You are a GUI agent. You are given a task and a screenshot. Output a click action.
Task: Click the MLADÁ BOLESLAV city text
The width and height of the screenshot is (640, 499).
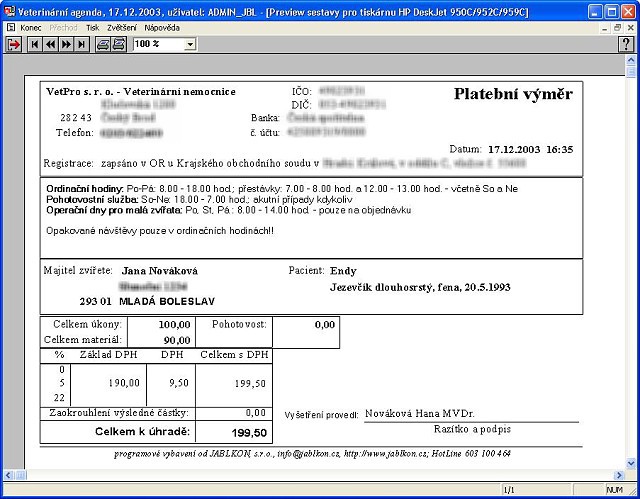pos(167,302)
